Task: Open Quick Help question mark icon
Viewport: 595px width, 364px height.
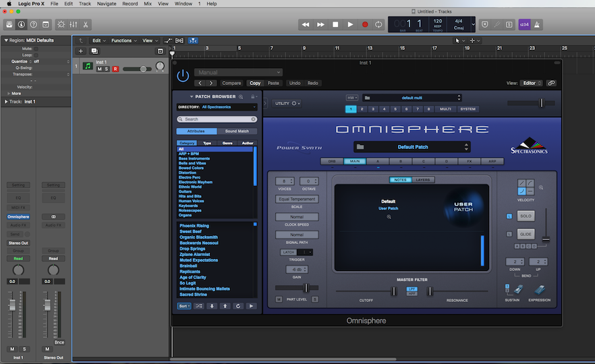Action: coord(34,25)
